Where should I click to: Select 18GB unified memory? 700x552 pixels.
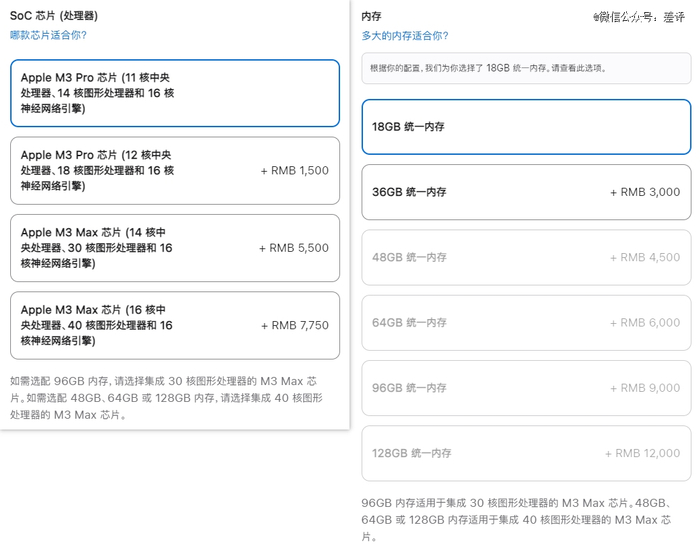click(x=526, y=127)
